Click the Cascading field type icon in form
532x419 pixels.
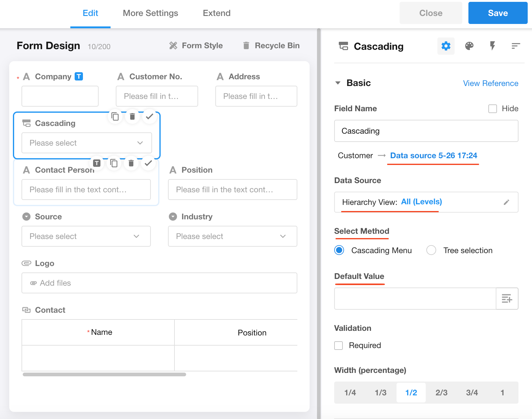(x=26, y=123)
